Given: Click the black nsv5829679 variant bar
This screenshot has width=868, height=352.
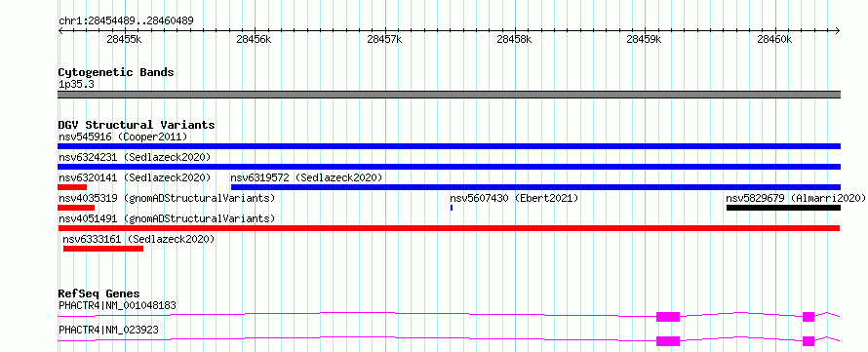Looking at the screenshot, I should click(x=783, y=208).
